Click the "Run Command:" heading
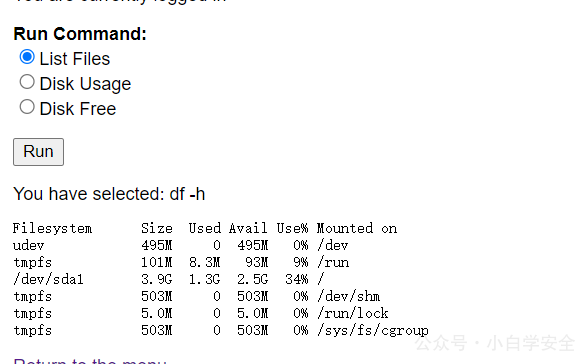The width and height of the screenshot is (587, 364). [x=80, y=34]
